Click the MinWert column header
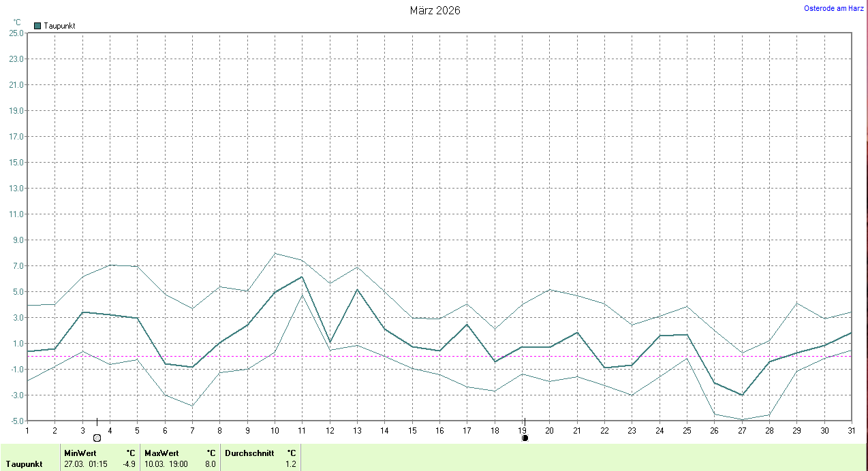 point(80,453)
